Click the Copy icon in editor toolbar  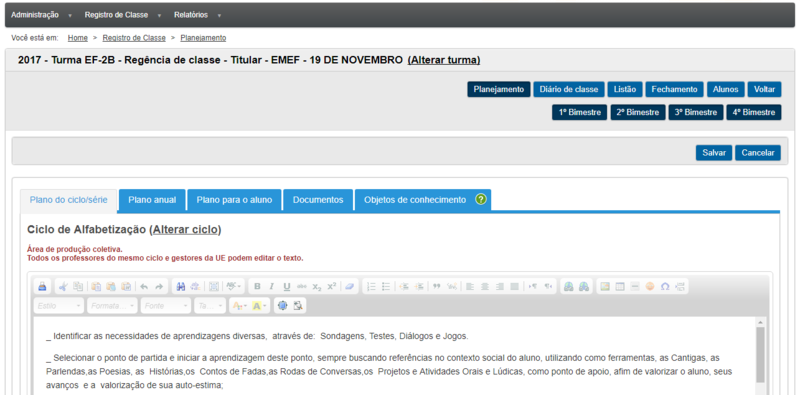78,286
